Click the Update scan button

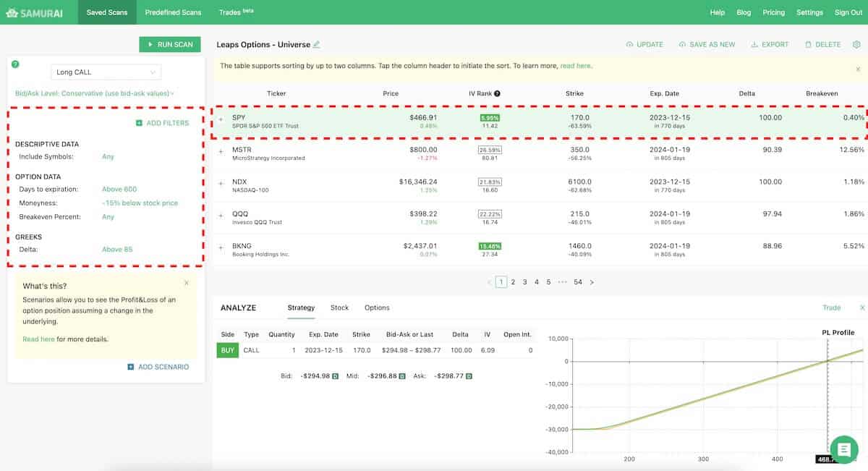coord(644,45)
